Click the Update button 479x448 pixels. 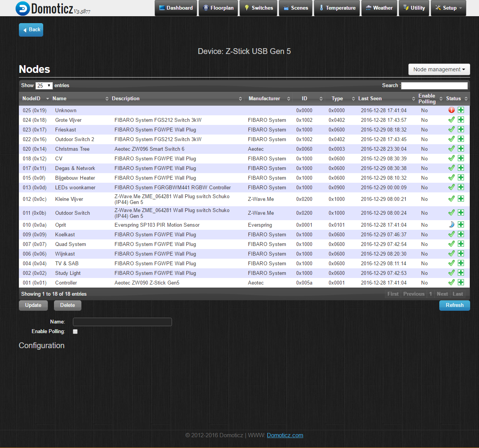click(x=33, y=305)
